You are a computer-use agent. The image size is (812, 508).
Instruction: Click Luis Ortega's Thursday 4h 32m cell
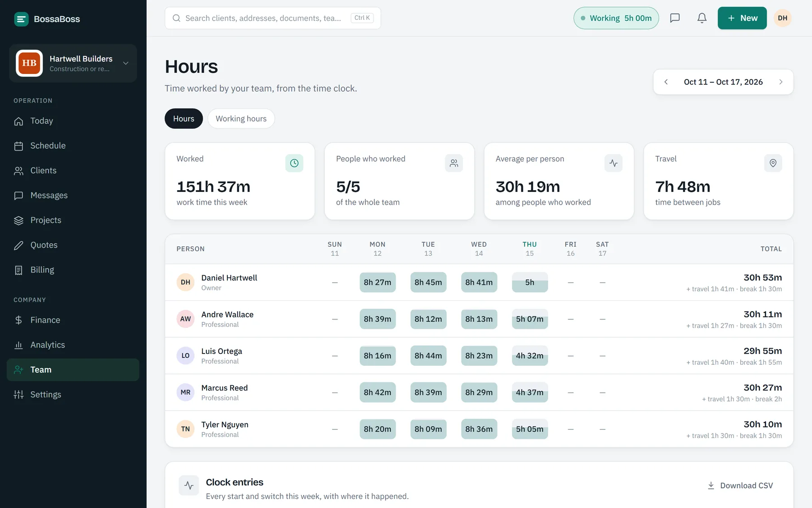pyautogui.click(x=530, y=356)
